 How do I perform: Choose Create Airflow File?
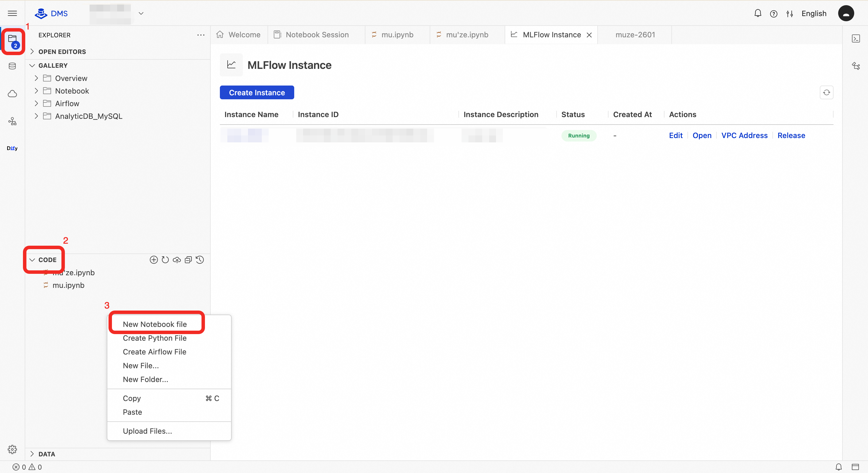point(155,352)
